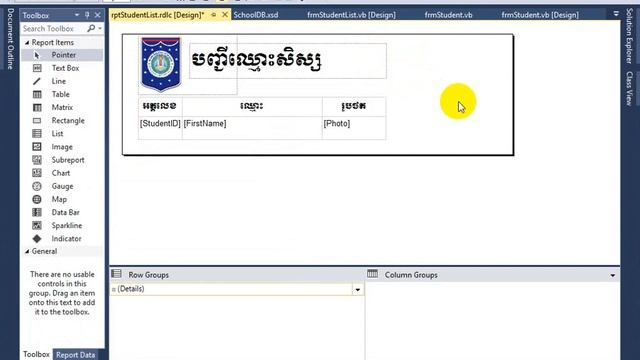The height and width of the screenshot is (360, 640).
Task: Select the List report item
Action: point(62,133)
